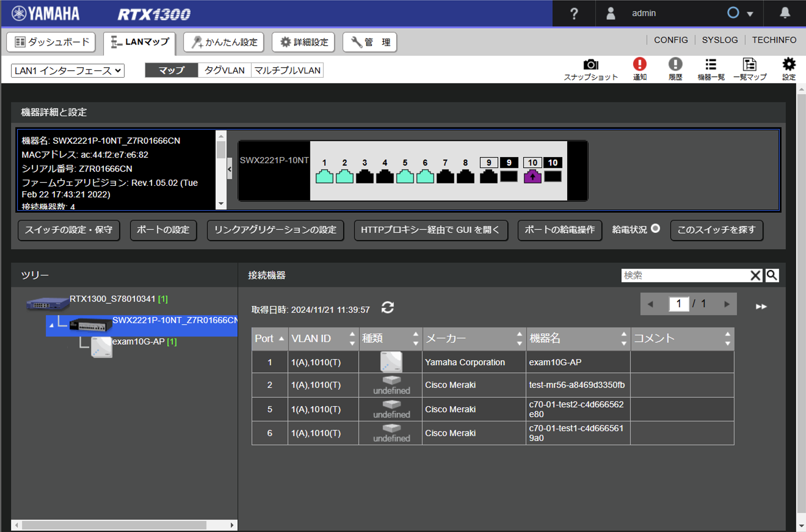806x532 pixels.
Task: Switch to マルチプルVLAN view
Action: coord(287,70)
